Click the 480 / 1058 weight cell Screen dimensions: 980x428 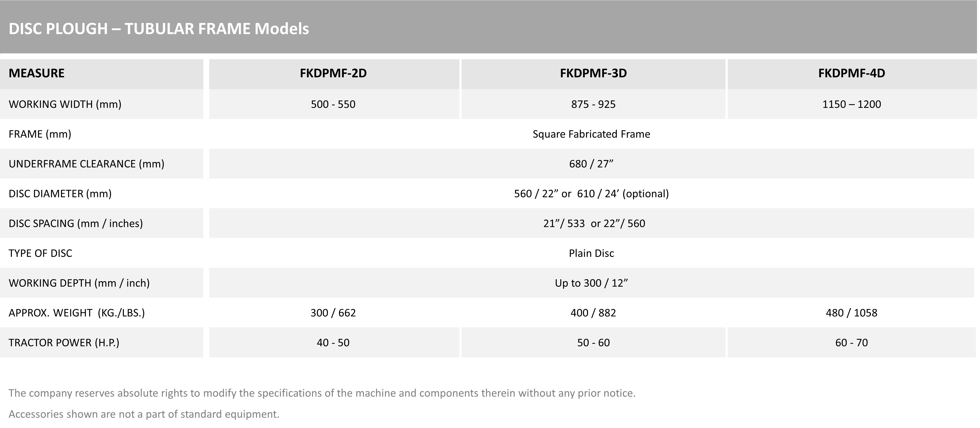point(851,313)
